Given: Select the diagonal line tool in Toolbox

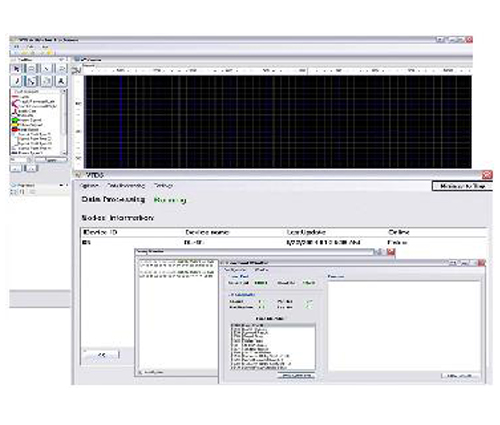Looking at the screenshot, I should (46, 69).
